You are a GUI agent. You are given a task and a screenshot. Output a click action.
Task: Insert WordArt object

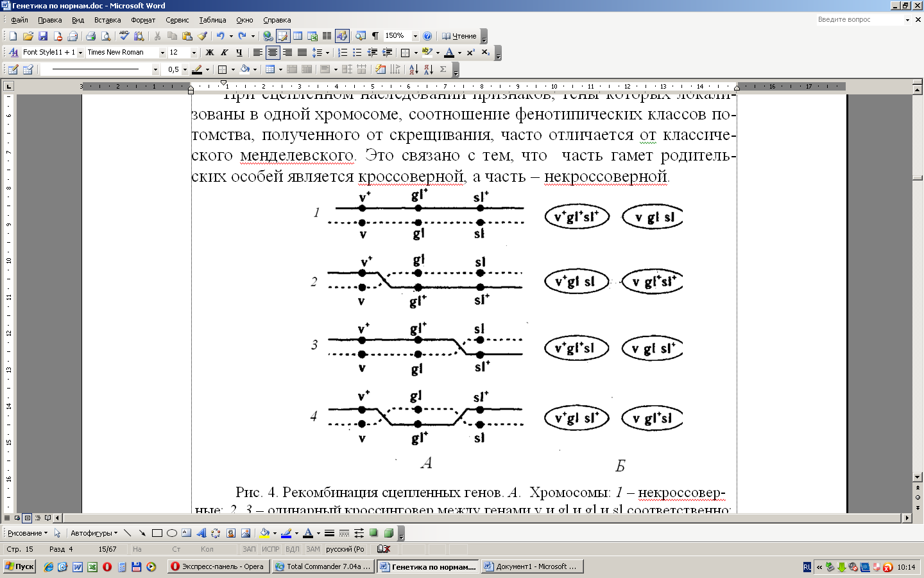click(x=201, y=533)
